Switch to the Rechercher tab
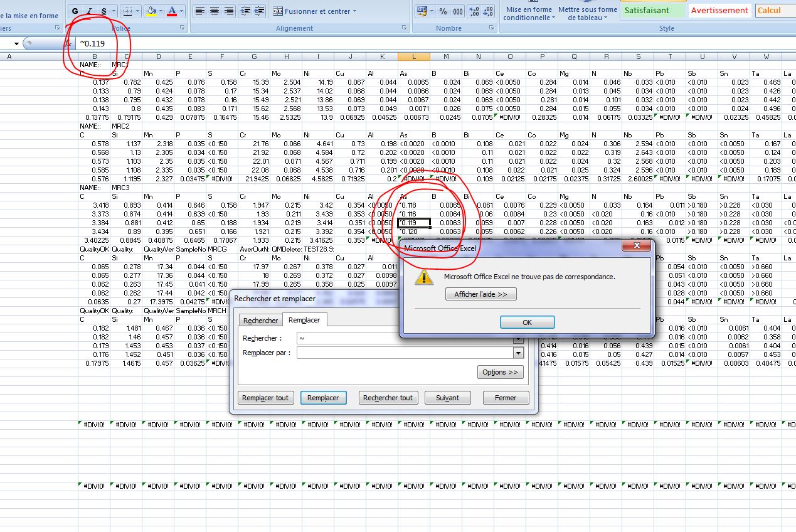Screen dimensions: 796x532 (x=260, y=321)
